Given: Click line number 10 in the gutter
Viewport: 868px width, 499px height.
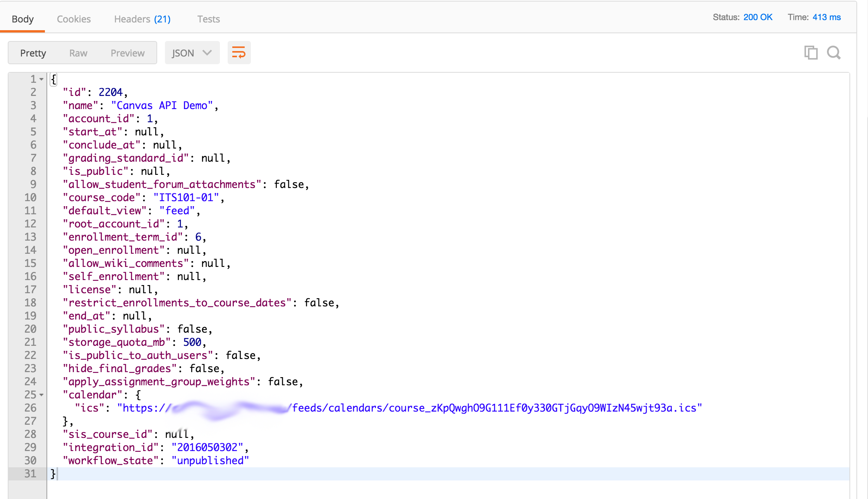Looking at the screenshot, I should (30, 198).
